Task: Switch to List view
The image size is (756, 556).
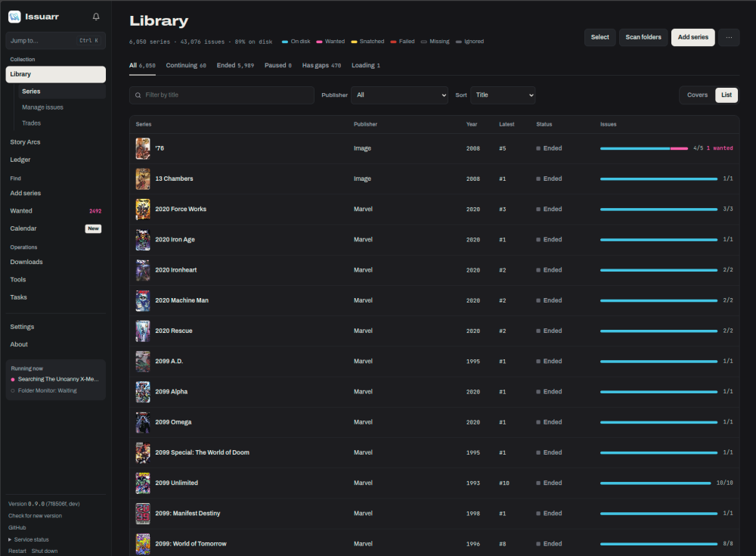Action: click(726, 95)
